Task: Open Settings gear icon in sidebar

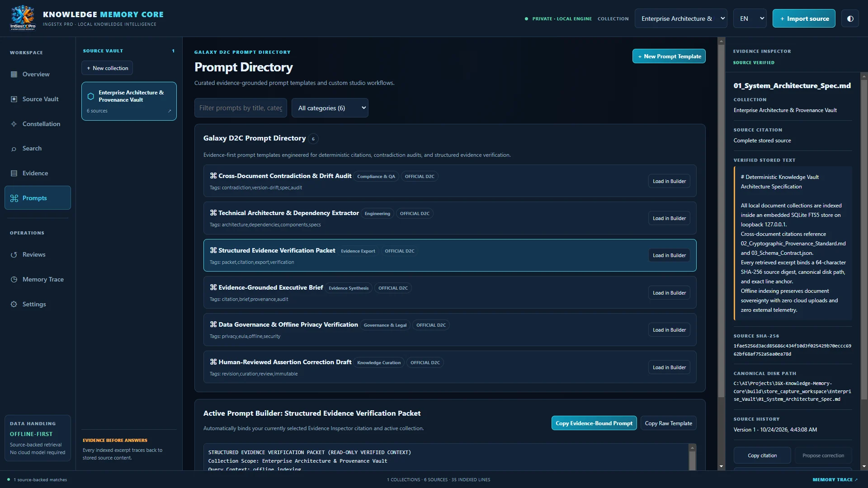Action: (x=14, y=304)
